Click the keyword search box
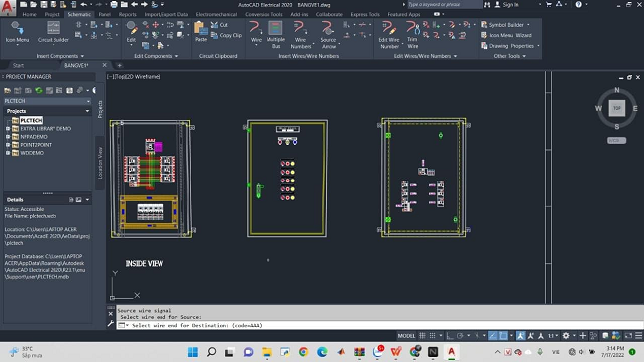Screen dimensions: 644x362 [x=445, y=5]
